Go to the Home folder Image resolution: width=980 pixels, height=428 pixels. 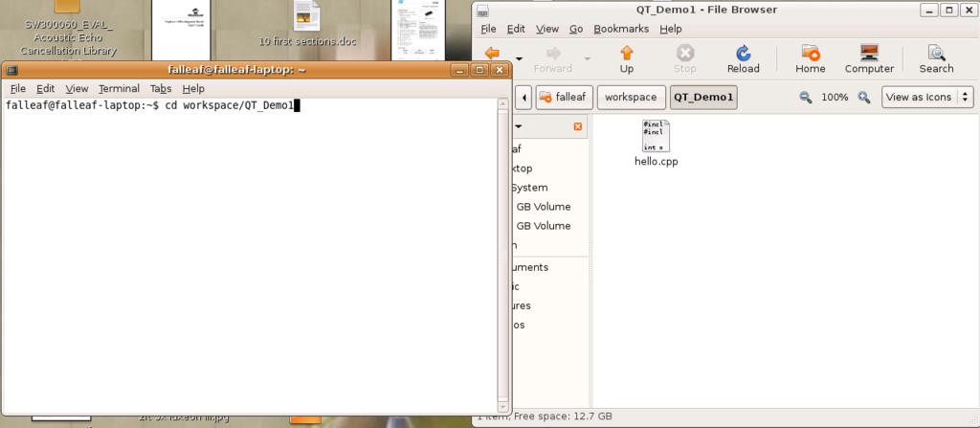point(810,58)
